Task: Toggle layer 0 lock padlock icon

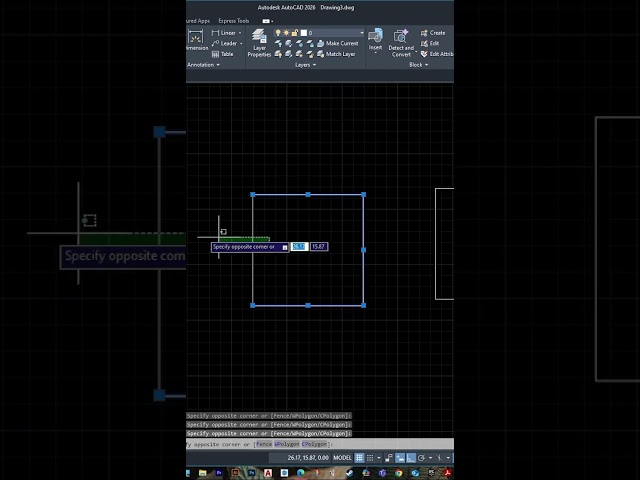Action: (x=295, y=33)
